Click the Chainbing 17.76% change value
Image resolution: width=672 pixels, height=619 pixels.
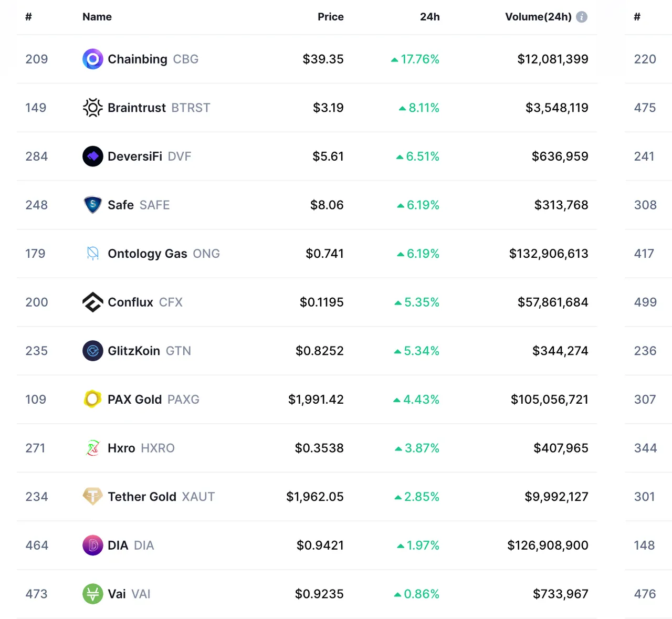[x=415, y=59]
